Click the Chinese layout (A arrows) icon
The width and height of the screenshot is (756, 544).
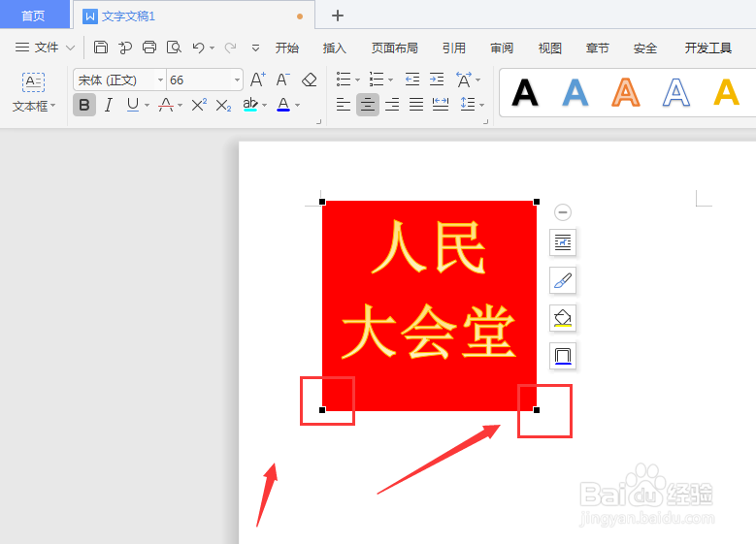[464, 80]
